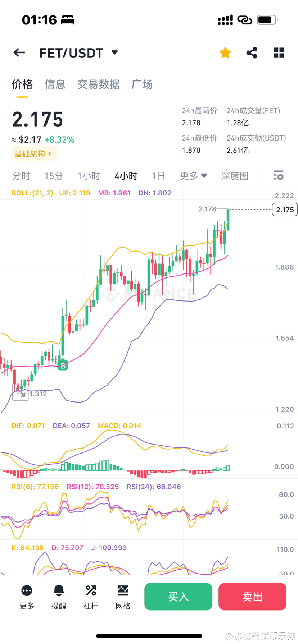This screenshot has height=644, width=298.
Task: Expand the 更多 timeframe dropdown
Action: (x=193, y=176)
